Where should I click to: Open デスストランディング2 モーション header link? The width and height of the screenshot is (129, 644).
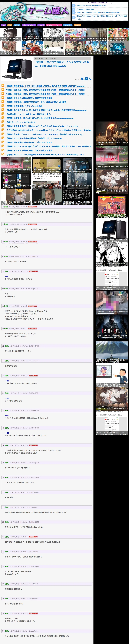click(x=98, y=12)
